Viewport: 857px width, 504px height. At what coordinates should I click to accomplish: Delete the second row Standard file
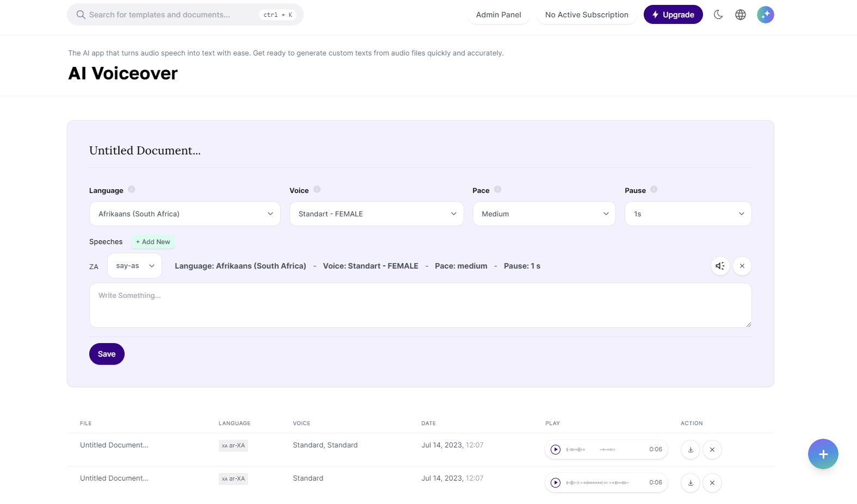tap(712, 483)
